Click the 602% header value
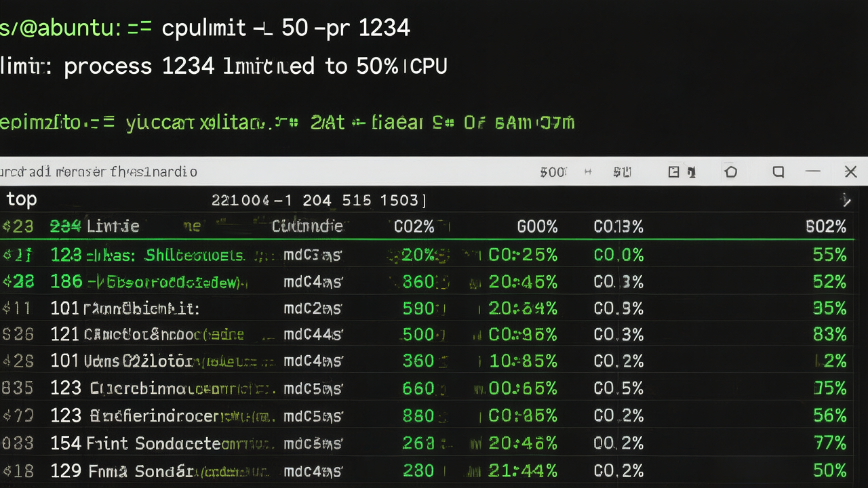This screenshot has height=488, width=868. (825, 226)
